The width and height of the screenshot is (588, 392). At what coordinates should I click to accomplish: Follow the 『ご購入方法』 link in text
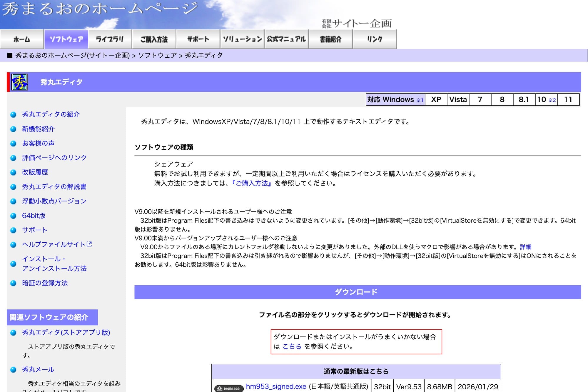pyautogui.click(x=252, y=183)
